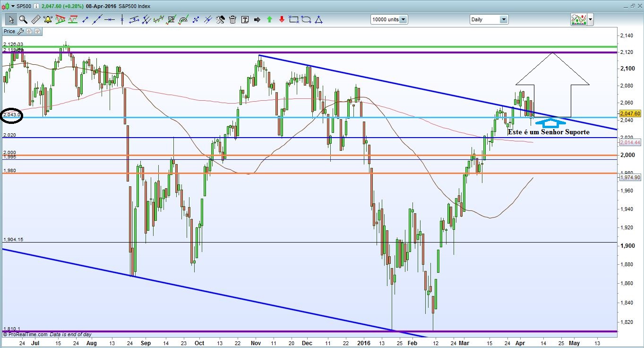This screenshot has width=644, height=348.
Task: Show SP500 instrument info
Action: [36, 6]
